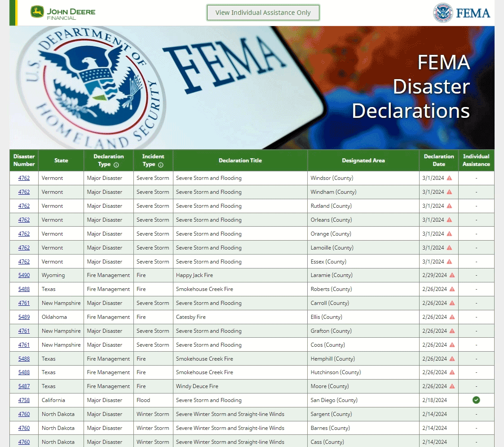Click warning icon beside Windsor County date

click(449, 178)
